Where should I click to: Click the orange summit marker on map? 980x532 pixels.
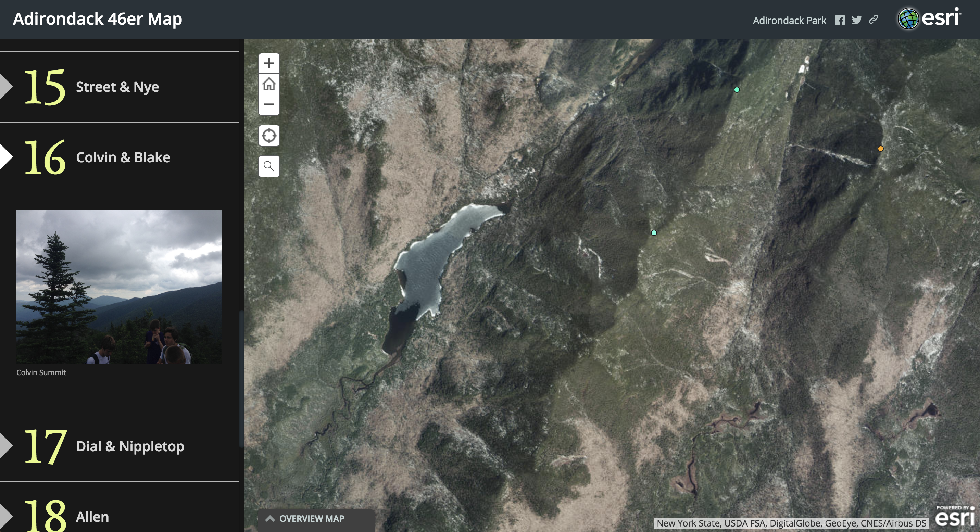(880, 149)
